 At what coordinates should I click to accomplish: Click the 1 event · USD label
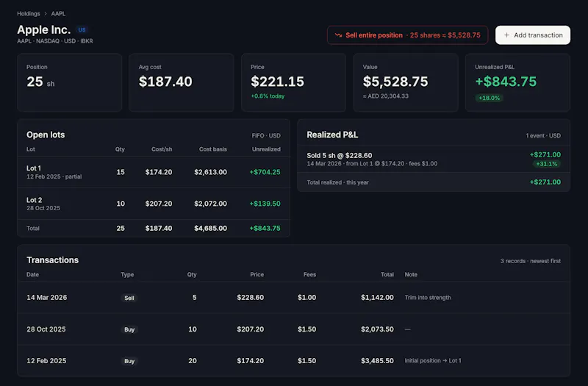coord(543,135)
